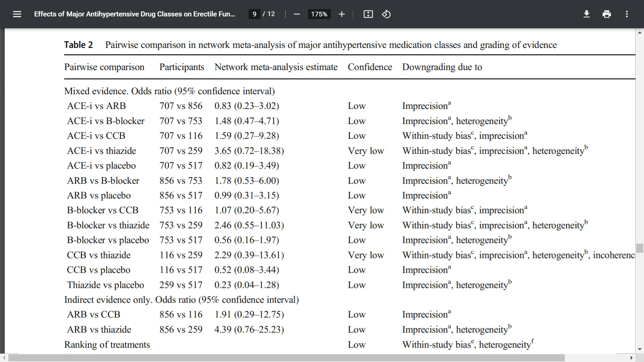Click the horizontal scrollbar thumb

[x=286, y=358]
